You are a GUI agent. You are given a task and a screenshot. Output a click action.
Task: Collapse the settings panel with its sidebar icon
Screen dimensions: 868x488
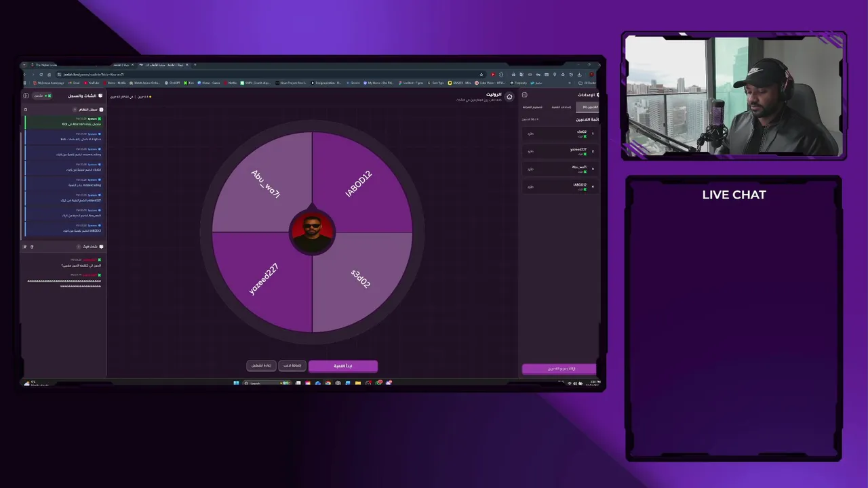524,95
